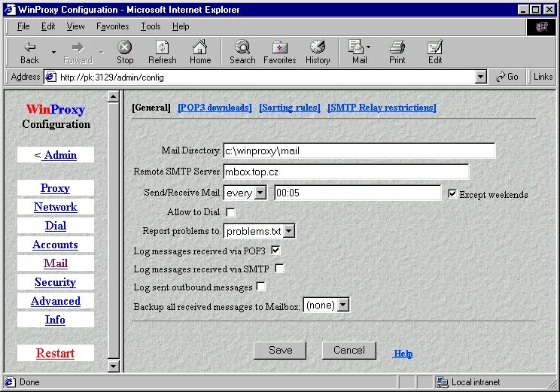Open the Tools menu
The image size is (560, 392).
(151, 26)
